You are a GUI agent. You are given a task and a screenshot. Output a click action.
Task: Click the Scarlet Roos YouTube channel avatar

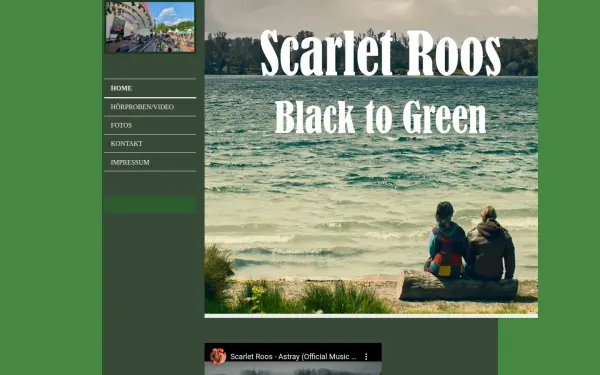click(x=218, y=356)
